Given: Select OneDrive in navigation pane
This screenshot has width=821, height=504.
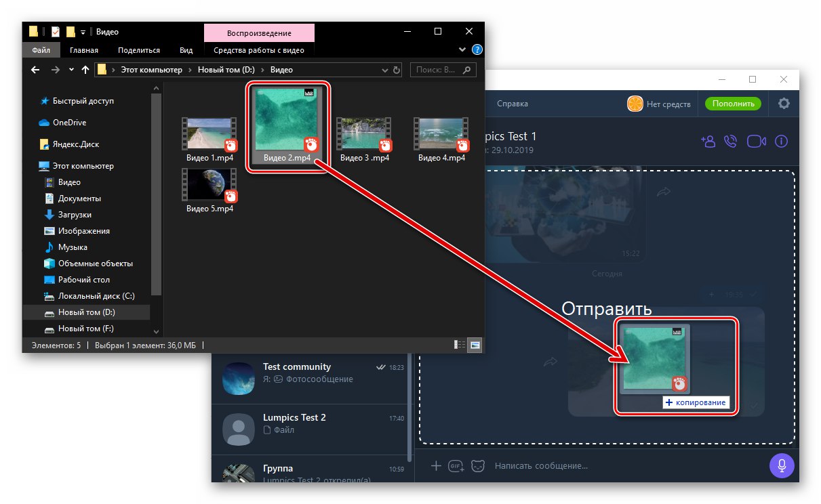Looking at the screenshot, I should click(69, 123).
